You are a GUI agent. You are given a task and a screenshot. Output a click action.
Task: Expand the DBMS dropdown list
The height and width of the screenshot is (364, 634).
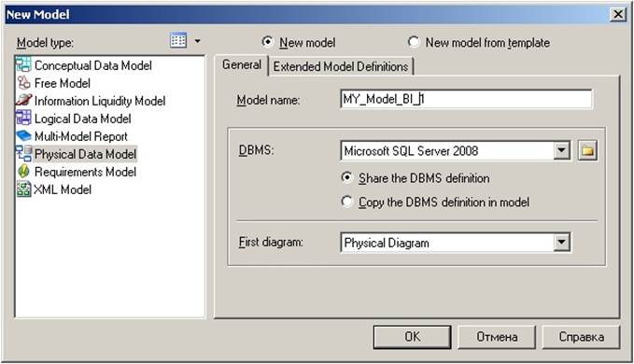coord(561,151)
